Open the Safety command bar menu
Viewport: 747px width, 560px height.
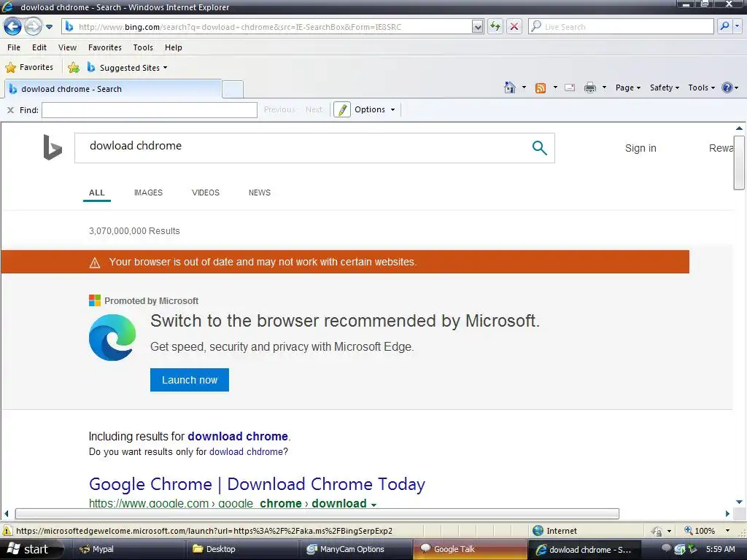pos(665,87)
